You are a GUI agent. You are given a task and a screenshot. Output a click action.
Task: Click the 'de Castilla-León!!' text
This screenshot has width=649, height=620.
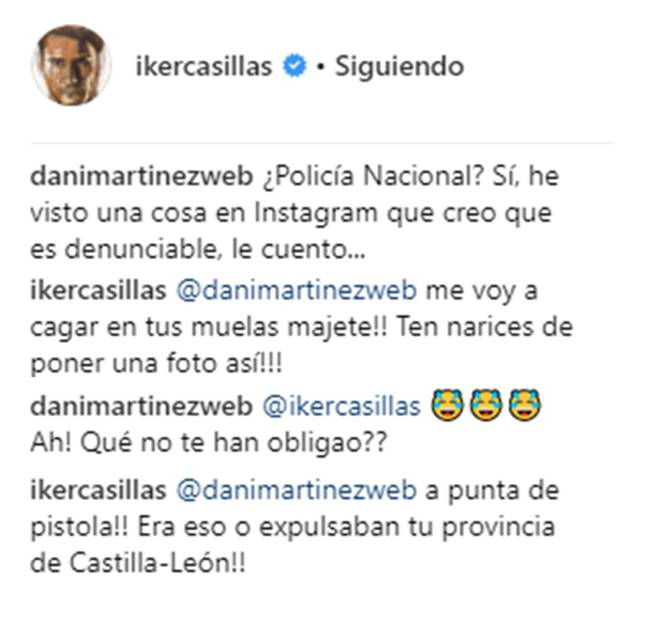138,564
